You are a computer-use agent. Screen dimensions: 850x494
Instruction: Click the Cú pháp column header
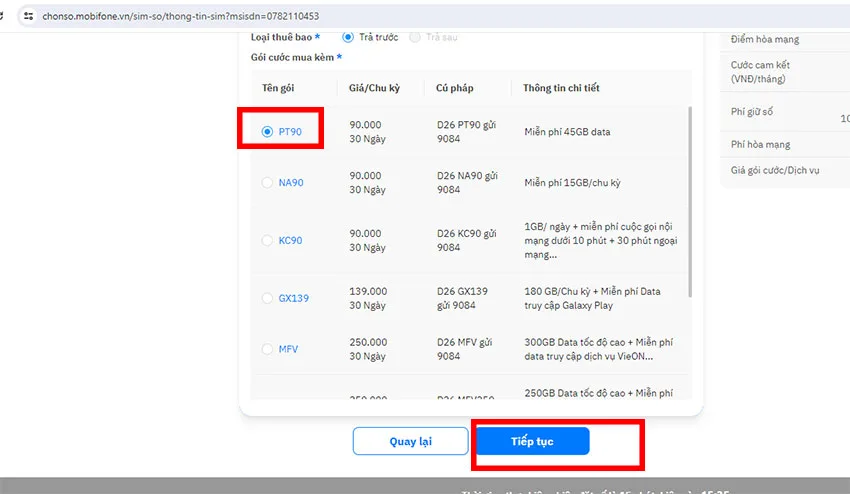pyautogui.click(x=455, y=88)
